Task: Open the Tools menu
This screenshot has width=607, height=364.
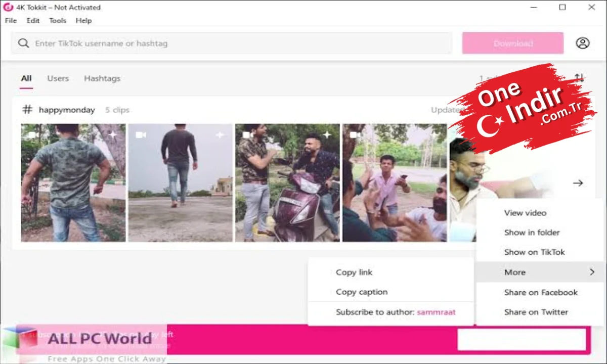Action: [58, 21]
